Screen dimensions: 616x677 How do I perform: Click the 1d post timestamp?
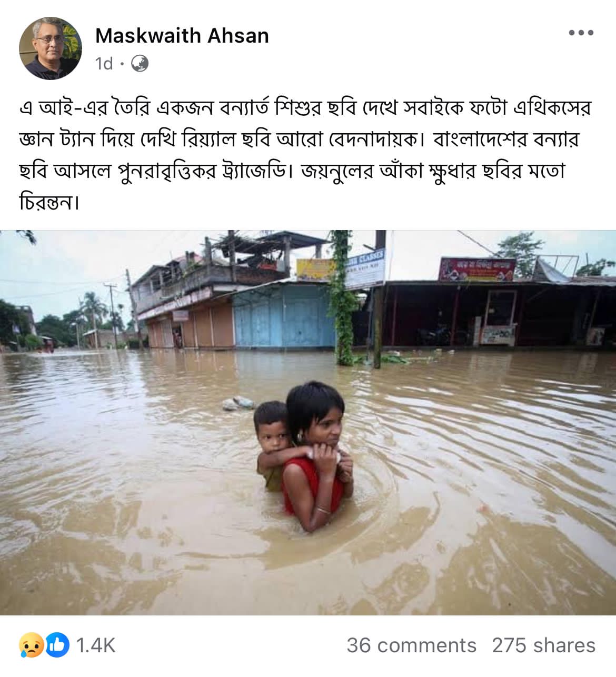(x=104, y=64)
